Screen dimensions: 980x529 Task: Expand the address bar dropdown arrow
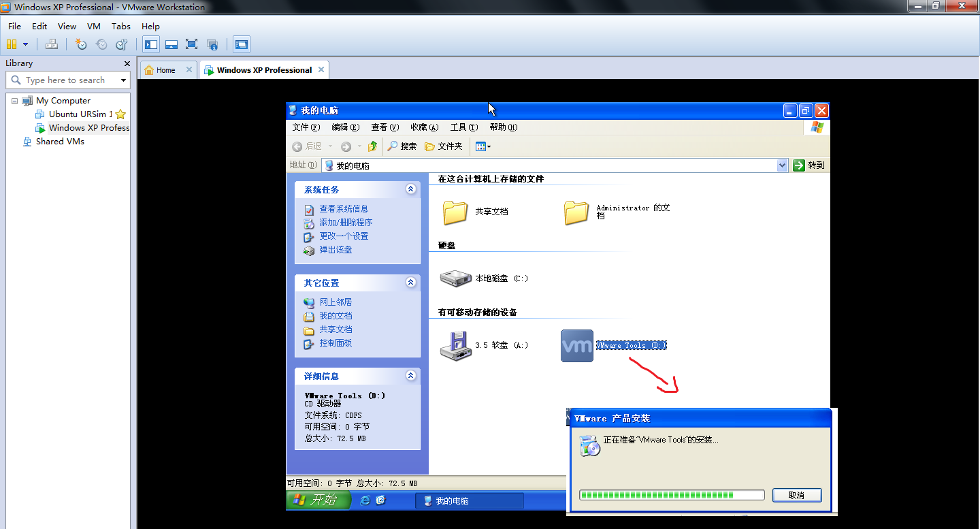(781, 165)
